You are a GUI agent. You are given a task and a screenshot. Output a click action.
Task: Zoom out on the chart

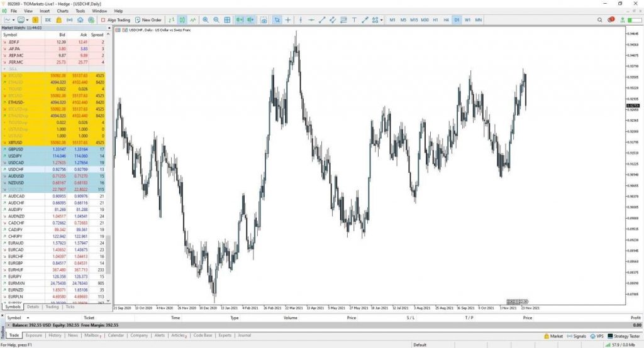tap(216, 19)
